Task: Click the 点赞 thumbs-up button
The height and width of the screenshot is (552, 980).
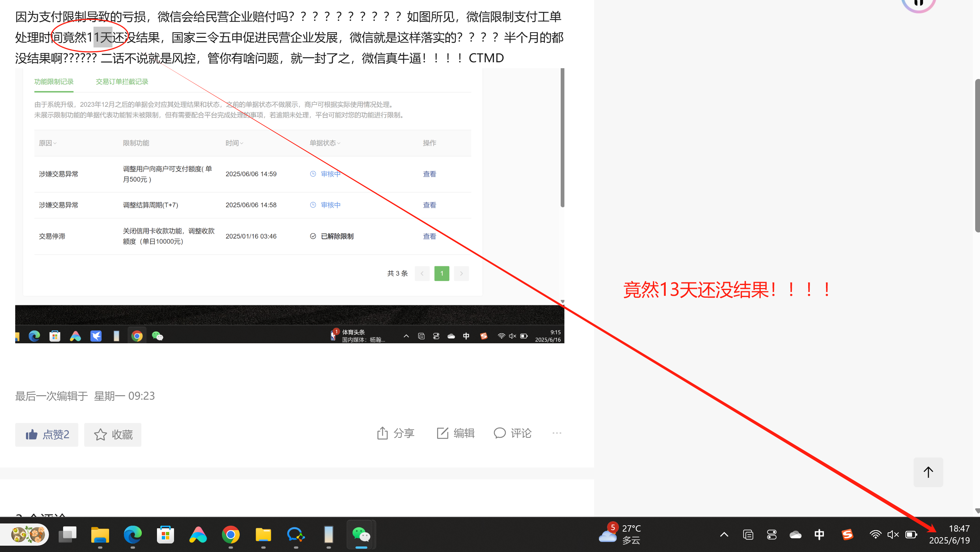Action: [x=46, y=434]
